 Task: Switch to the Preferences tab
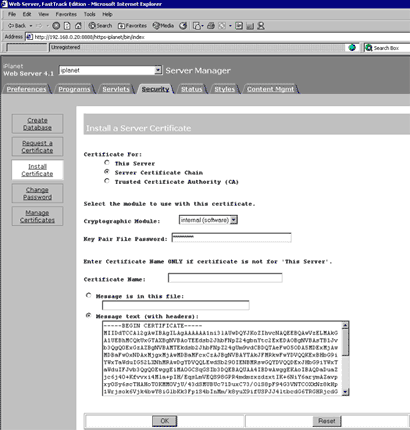click(27, 89)
